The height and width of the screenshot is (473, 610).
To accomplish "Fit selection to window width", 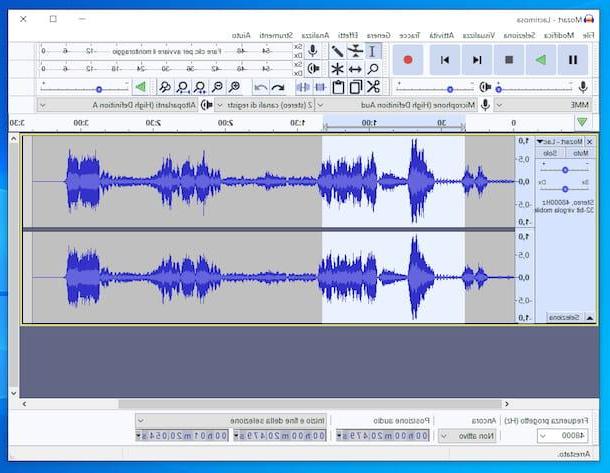I will point(200,87).
